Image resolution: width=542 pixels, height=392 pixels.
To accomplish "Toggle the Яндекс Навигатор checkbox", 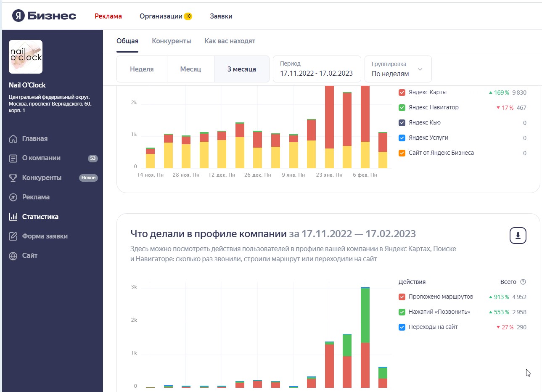I will pos(402,108).
